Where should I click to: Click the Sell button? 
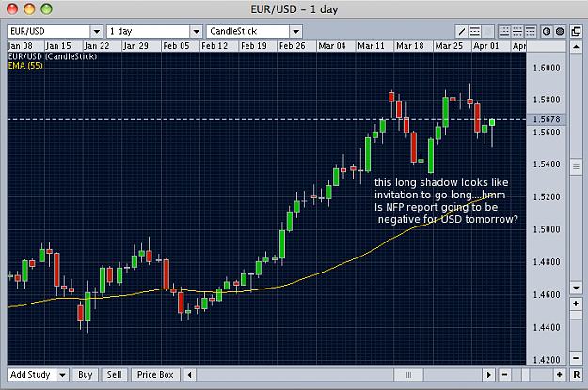[115, 375]
